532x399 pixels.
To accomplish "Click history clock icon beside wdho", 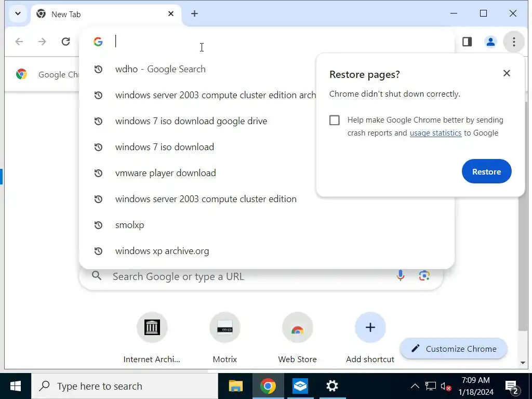I will point(98,69).
